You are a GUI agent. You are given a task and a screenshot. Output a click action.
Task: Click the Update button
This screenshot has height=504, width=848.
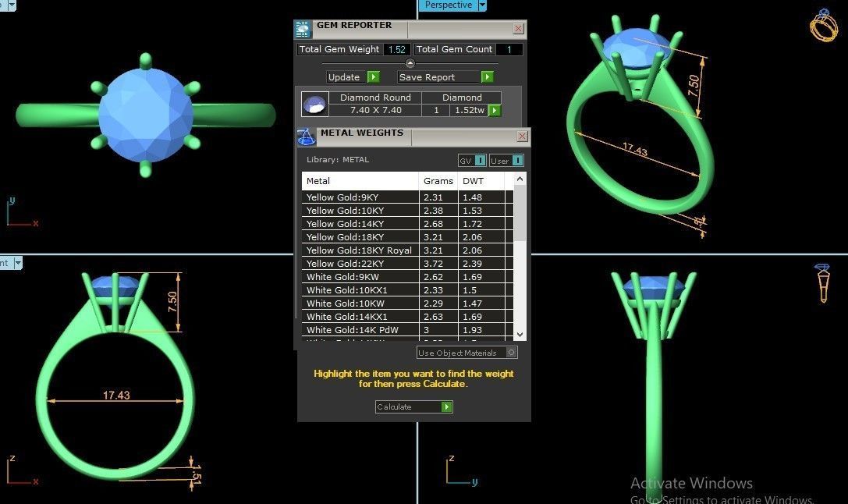click(353, 76)
